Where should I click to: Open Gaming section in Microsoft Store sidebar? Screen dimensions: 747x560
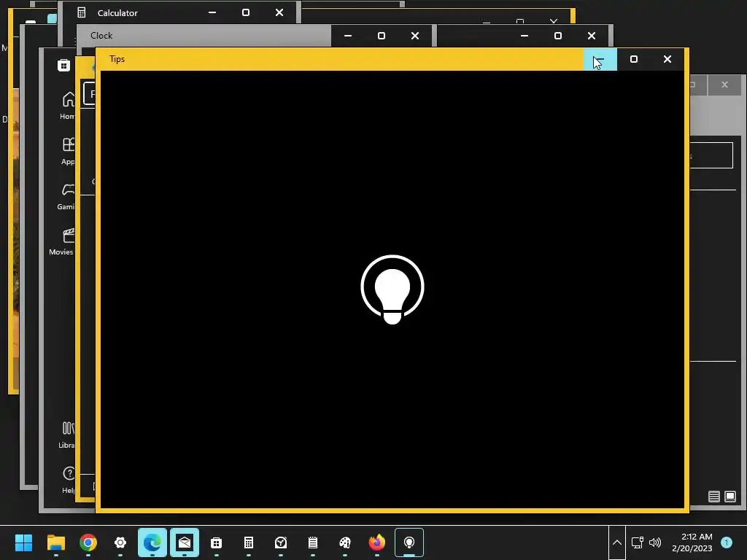pos(66,196)
